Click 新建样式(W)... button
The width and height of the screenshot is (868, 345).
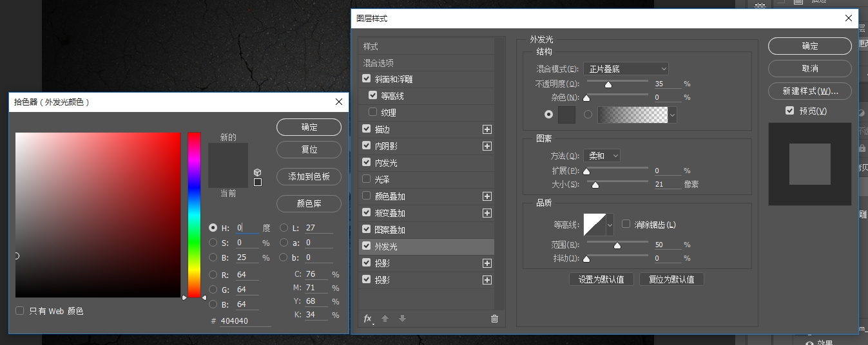[x=810, y=91]
